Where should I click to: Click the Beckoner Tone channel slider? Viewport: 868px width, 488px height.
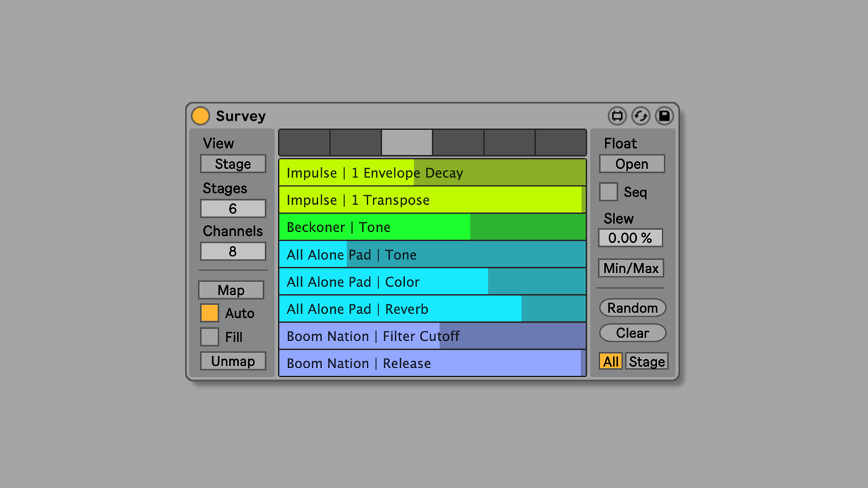pyautogui.click(x=432, y=227)
